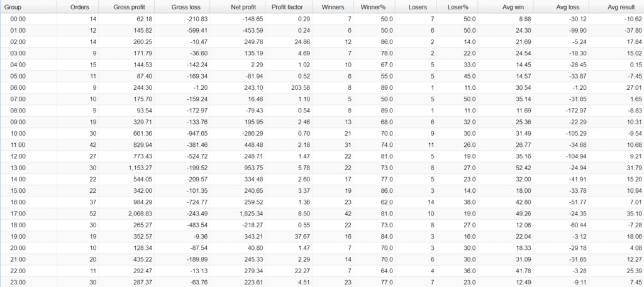The image size is (644, 287).
Task: Select the 09:00 group row
Action: pos(322,122)
